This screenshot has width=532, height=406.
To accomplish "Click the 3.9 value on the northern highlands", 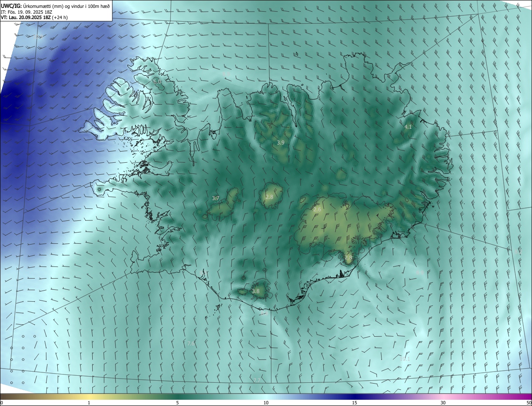I will [x=281, y=142].
